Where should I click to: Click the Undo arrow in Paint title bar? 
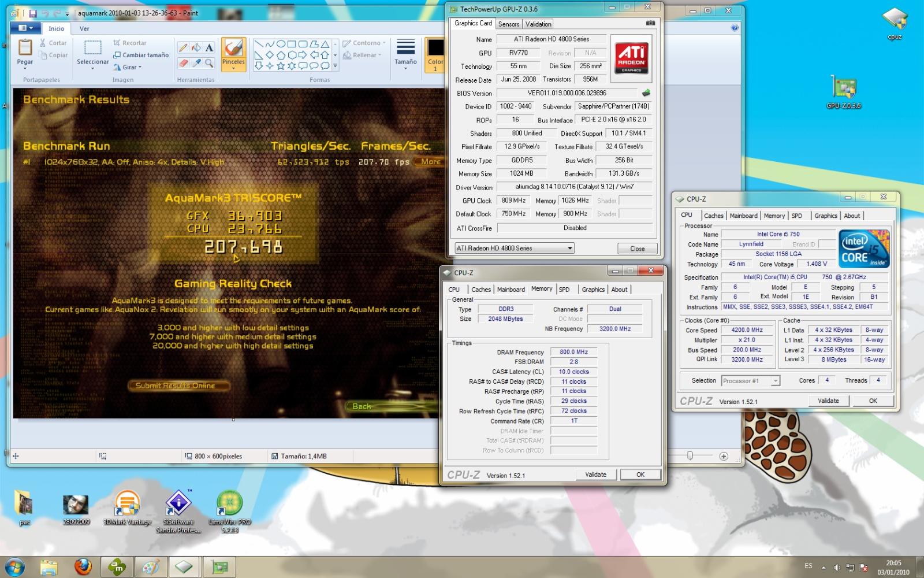45,13
